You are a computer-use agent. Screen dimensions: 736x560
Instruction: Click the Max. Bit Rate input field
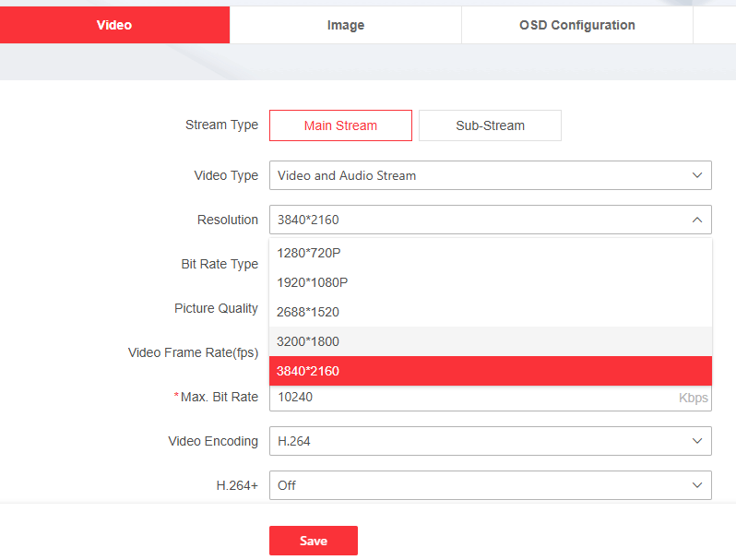click(x=470, y=398)
